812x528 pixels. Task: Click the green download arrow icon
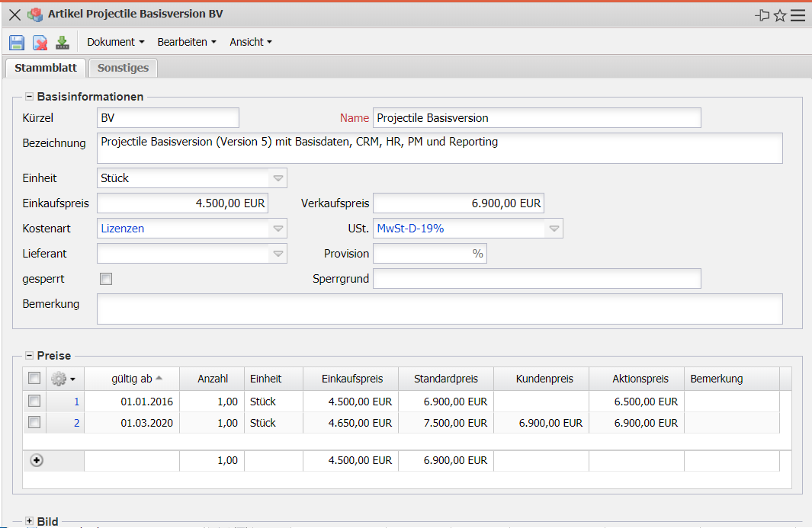point(62,43)
